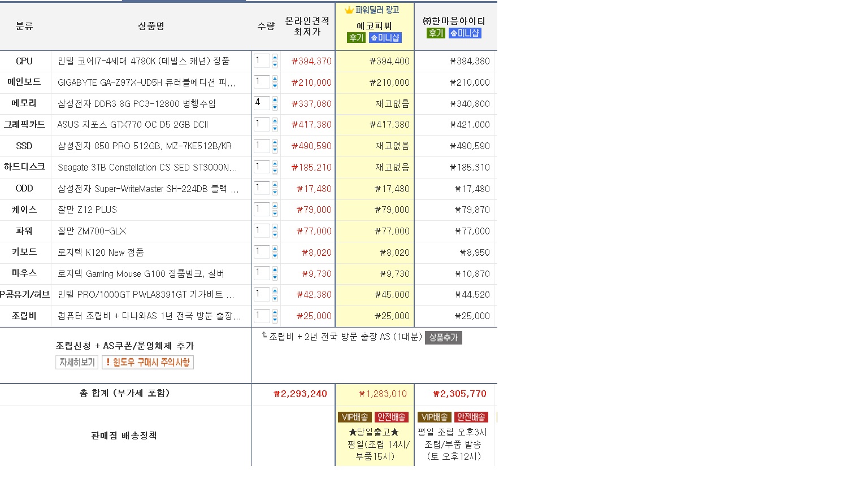Screen dimensions: 868x488
Task: Increase quantity for the 조립비 row
Action: (x=275, y=312)
